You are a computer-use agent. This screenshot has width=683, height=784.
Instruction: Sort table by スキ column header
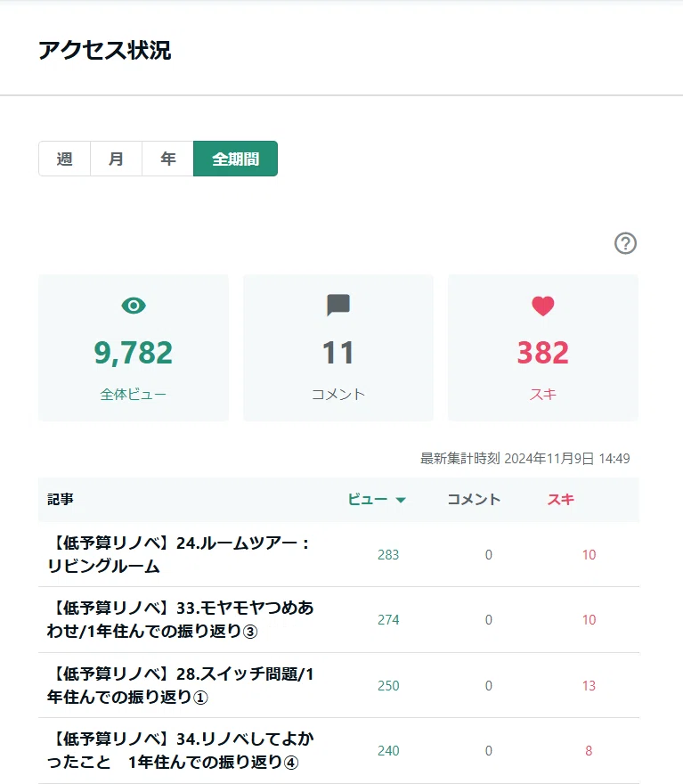click(x=561, y=500)
